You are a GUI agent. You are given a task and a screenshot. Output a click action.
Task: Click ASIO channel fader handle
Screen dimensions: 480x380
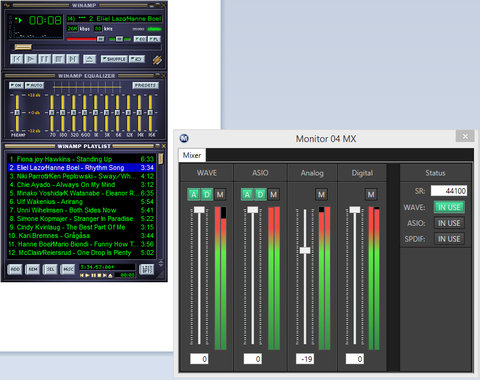[253, 210]
